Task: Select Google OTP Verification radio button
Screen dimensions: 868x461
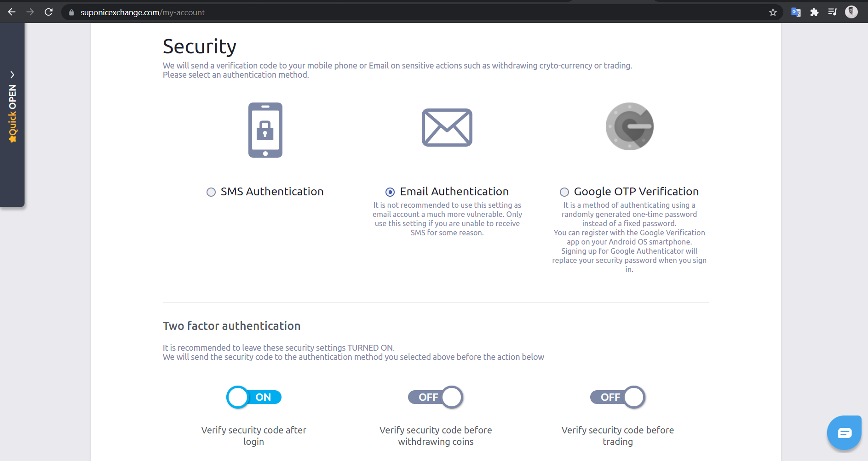Action: (564, 192)
